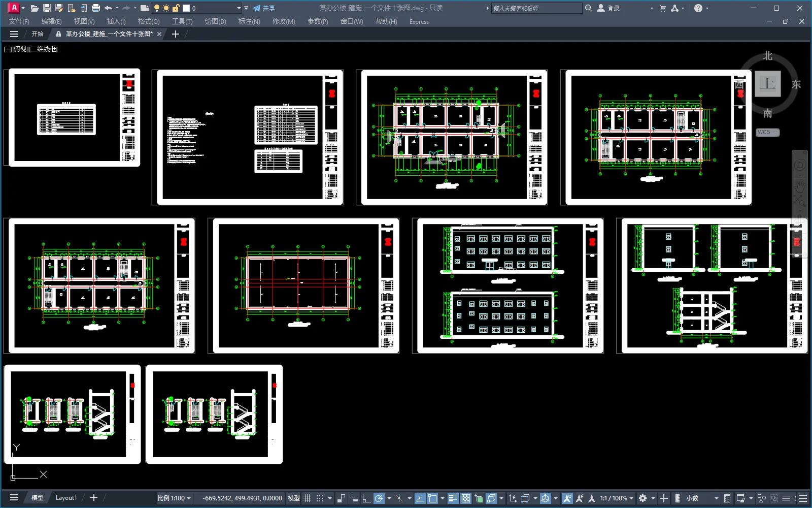Image resolution: width=812 pixels, height=508 pixels.
Task: Click the 东 east label on ViewCube compass
Action: click(x=796, y=84)
